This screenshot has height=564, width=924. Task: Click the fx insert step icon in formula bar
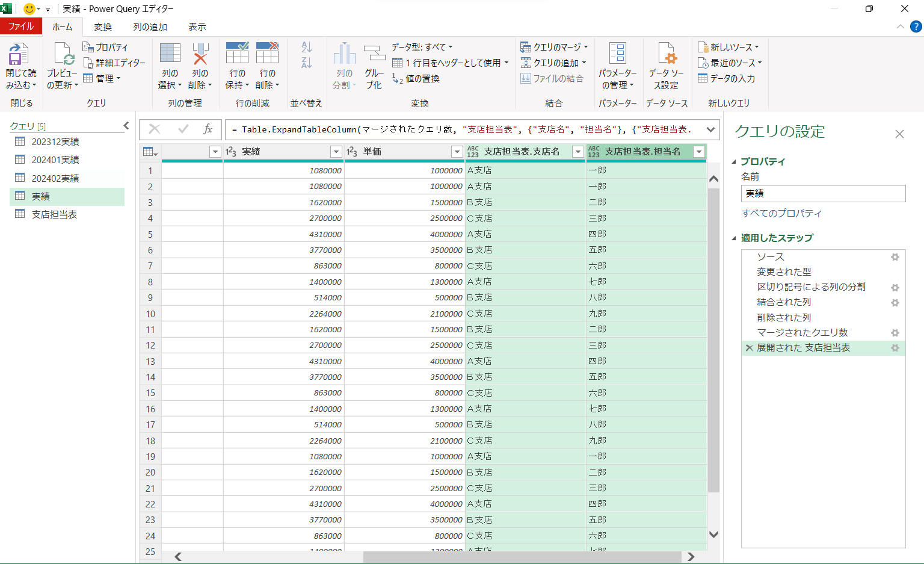[x=208, y=129]
